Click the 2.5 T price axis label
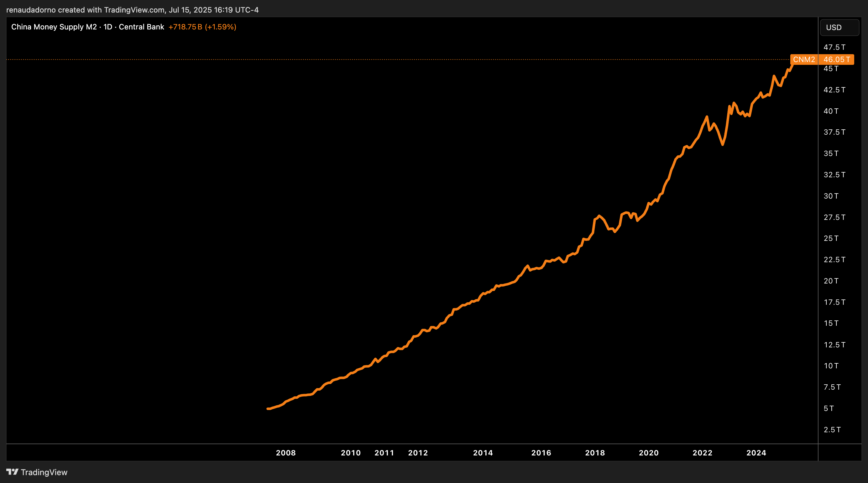The height and width of the screenshot is (483, 868). pyautogui.click(x=832, y=429)
